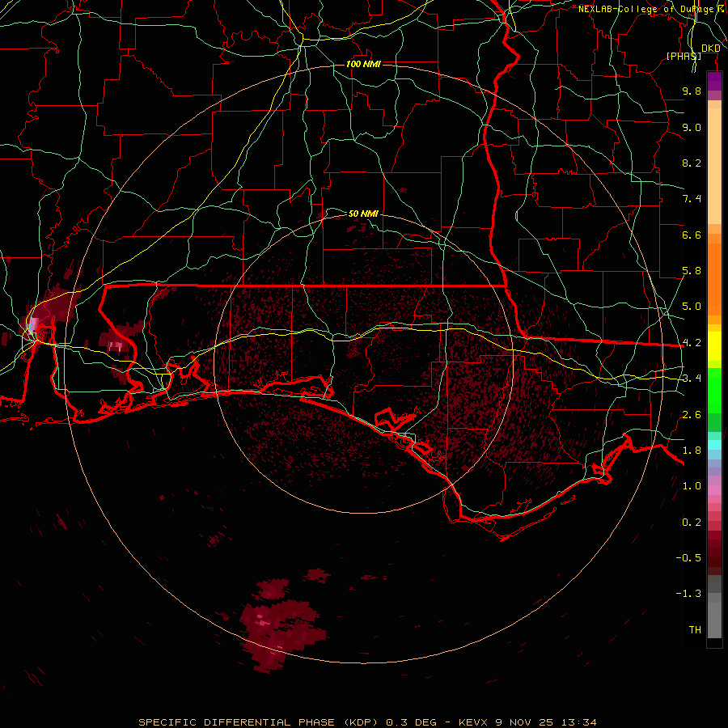Click the 3.4 scale value
The width and height of the screenshot is (728, 728).
pyautogui.click(x=692, y=379)
